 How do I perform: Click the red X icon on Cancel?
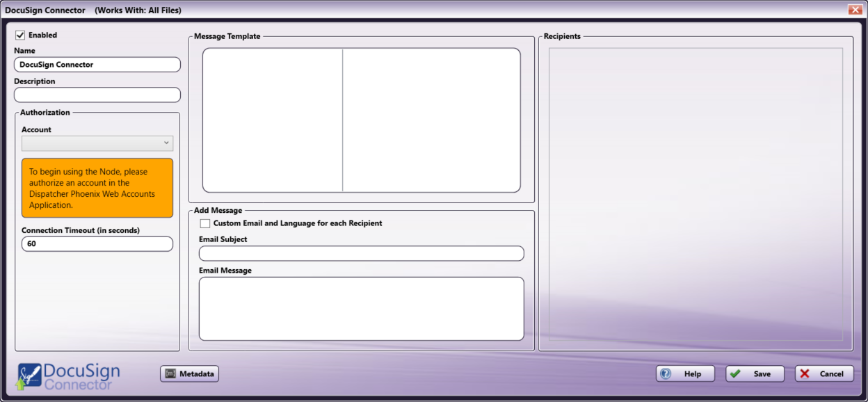point(805,373)
